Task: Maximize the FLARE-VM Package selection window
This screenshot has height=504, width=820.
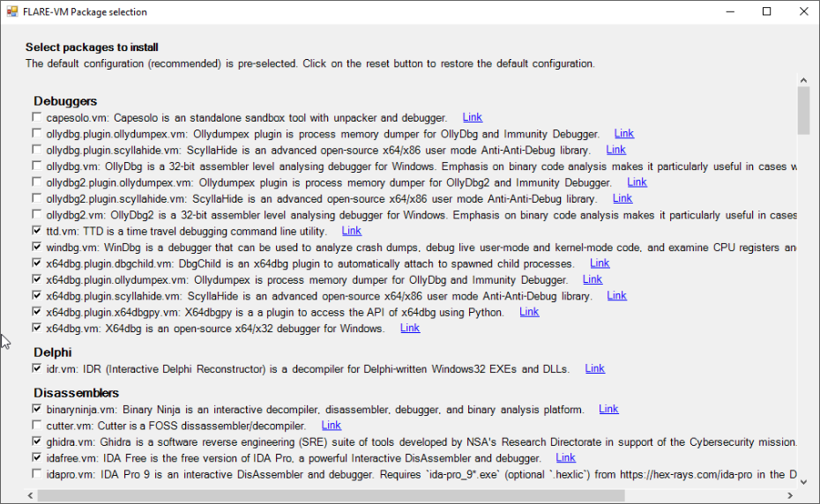Action: click(x=766, y=11)
